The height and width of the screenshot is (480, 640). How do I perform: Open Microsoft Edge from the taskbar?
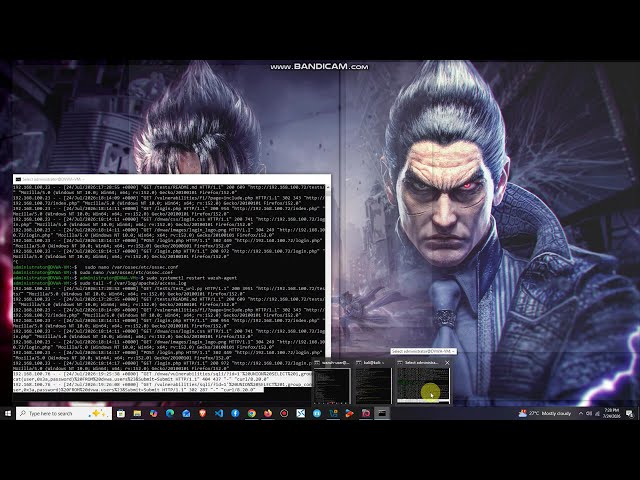point(170,413)
